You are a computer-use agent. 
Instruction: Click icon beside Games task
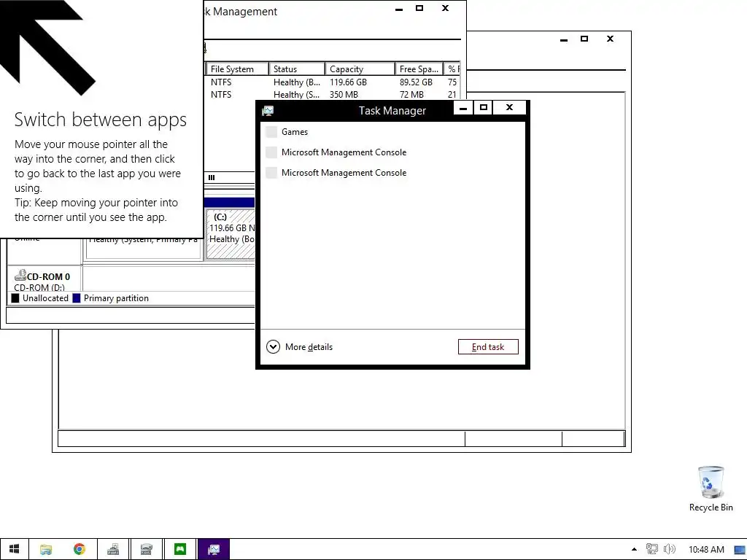click(x=271, y=132)
